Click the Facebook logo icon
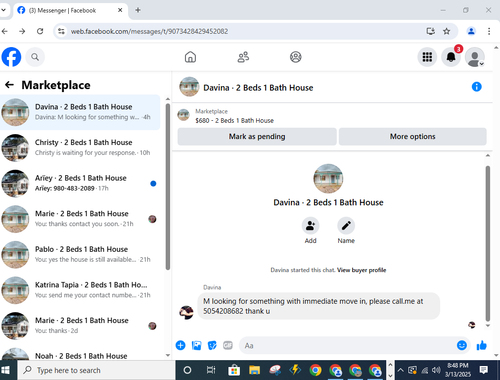This screenshot has height=380, width=500. coord(11,57)
